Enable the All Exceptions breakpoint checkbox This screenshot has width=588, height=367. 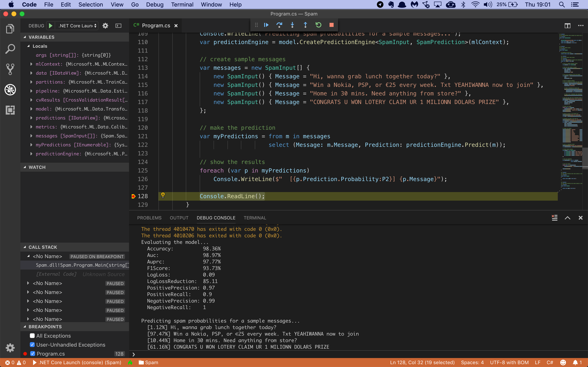point(32,336)
